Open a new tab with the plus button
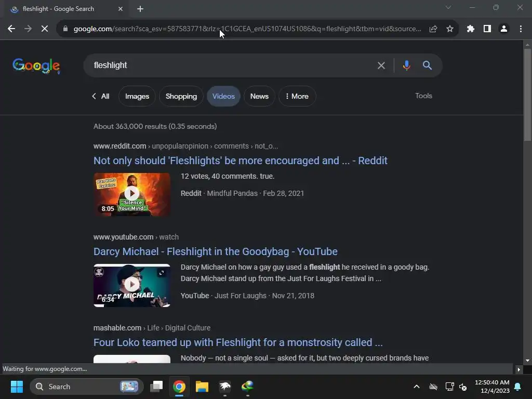 pos(140,9)
